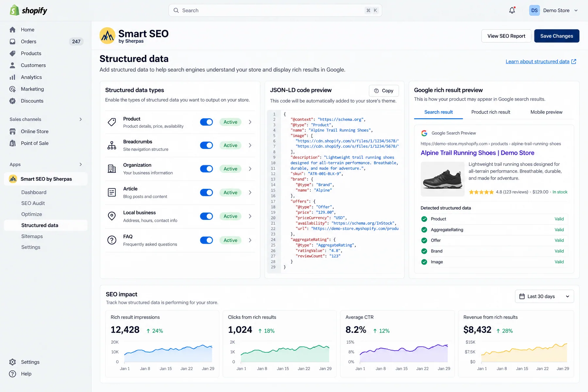Click the Customers person icon
Viewport: 588px width, 392px height.
tap(12, 65)
